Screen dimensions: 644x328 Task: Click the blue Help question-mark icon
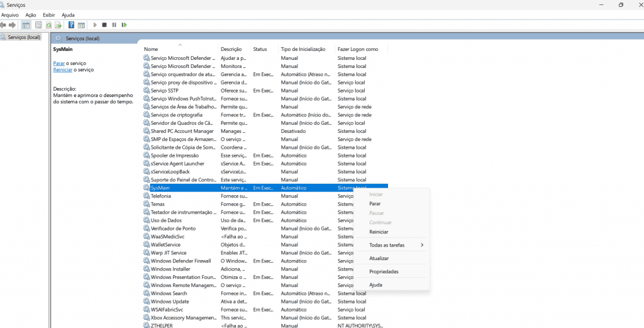point(71,25)
